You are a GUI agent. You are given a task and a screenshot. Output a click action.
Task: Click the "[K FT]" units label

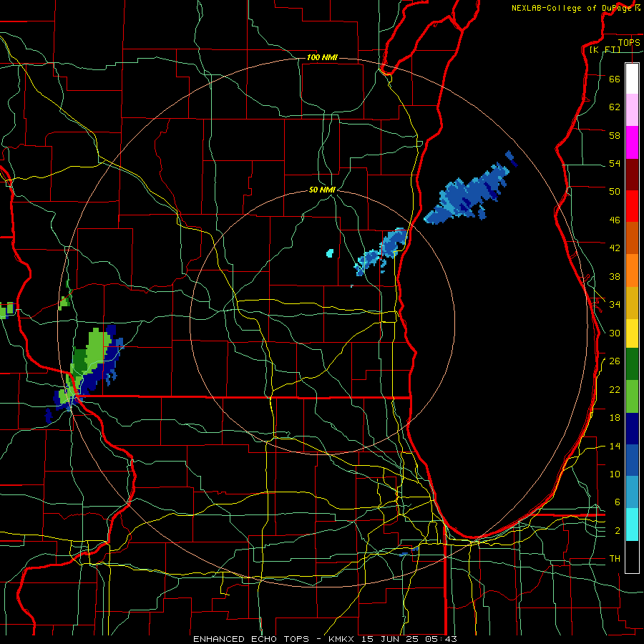click(605, 49)
